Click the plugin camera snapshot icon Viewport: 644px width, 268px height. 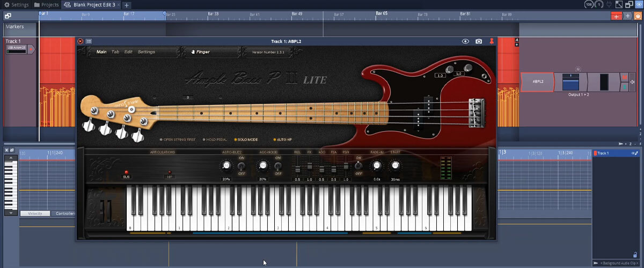click(x=479, y=41)
